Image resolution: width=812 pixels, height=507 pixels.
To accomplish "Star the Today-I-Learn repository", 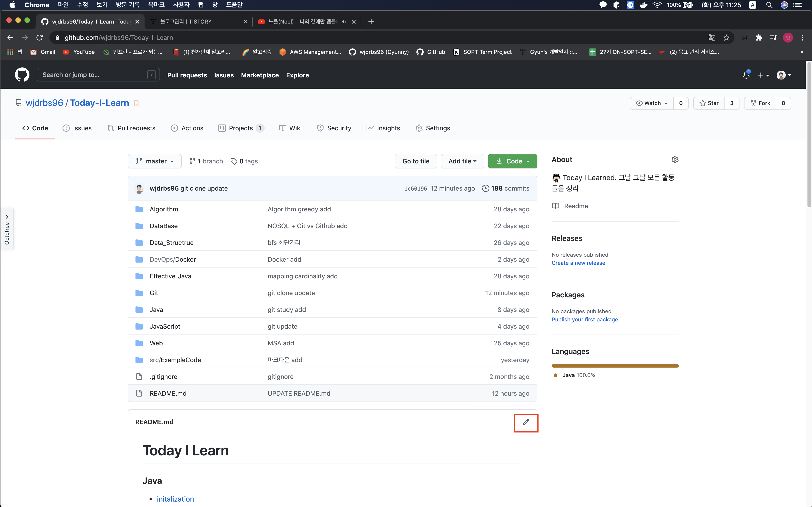I will (709, 103).
